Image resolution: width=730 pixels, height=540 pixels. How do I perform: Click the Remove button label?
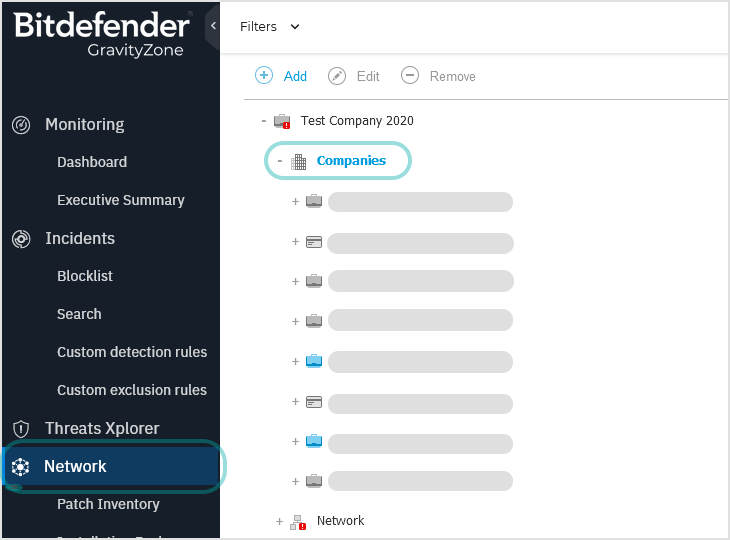[453, 76]
